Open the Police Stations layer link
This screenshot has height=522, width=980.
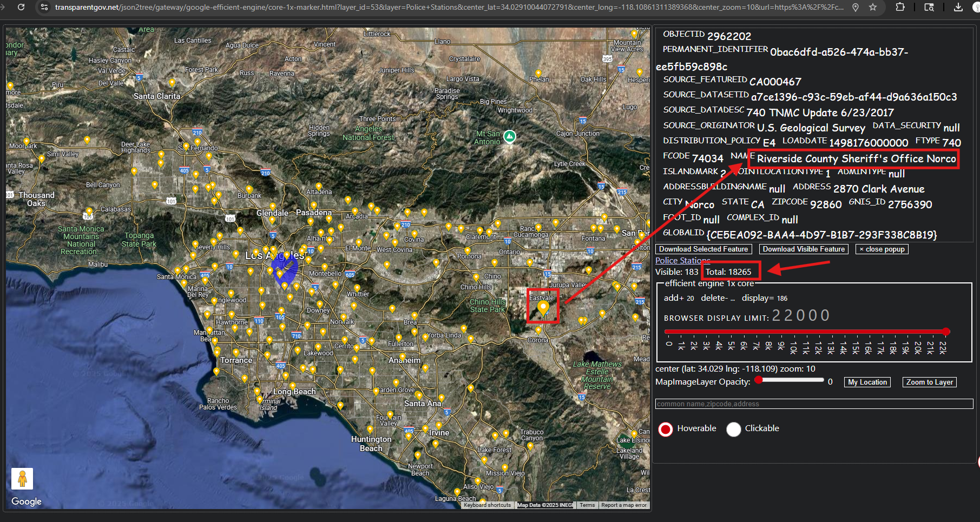(682, 261)
